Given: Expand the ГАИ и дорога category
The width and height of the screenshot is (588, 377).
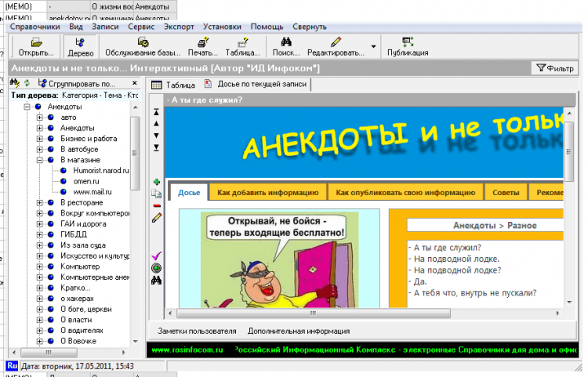Looking at the screenshot, I should coord(40,223).
